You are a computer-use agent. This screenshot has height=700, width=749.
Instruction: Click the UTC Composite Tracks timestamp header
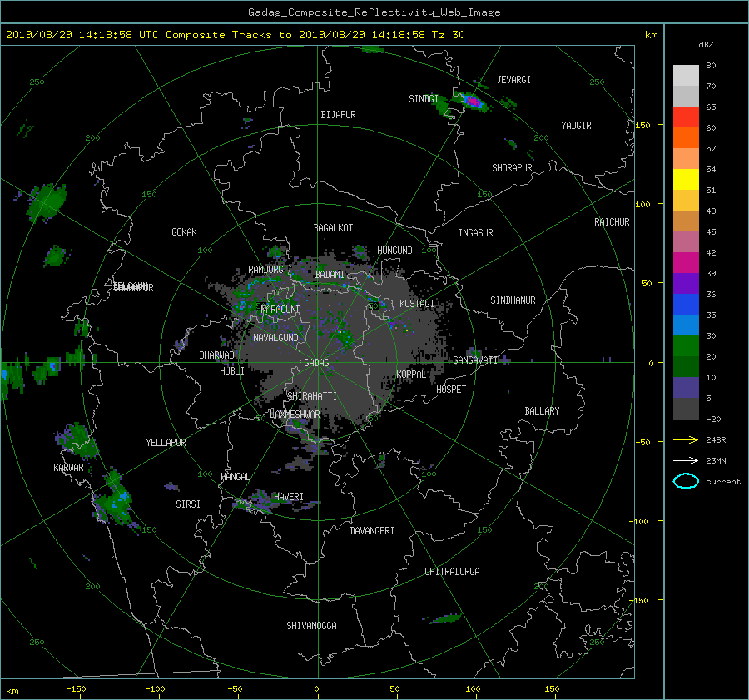point(235,35)
